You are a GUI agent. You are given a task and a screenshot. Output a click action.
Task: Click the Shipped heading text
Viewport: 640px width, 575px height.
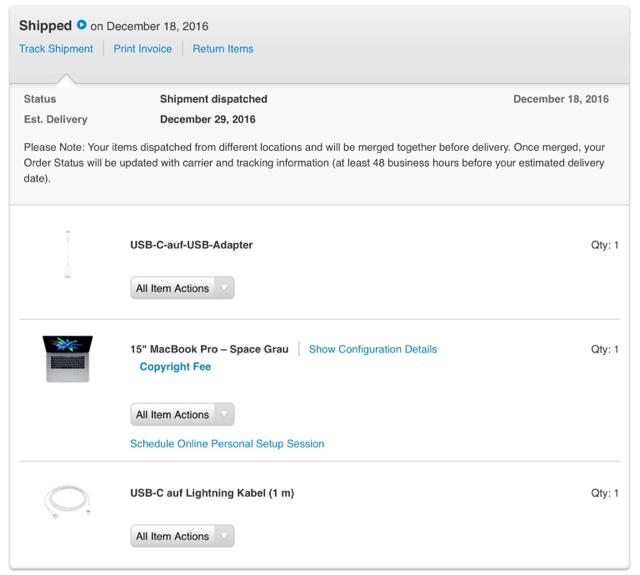(x=45, y=25)
